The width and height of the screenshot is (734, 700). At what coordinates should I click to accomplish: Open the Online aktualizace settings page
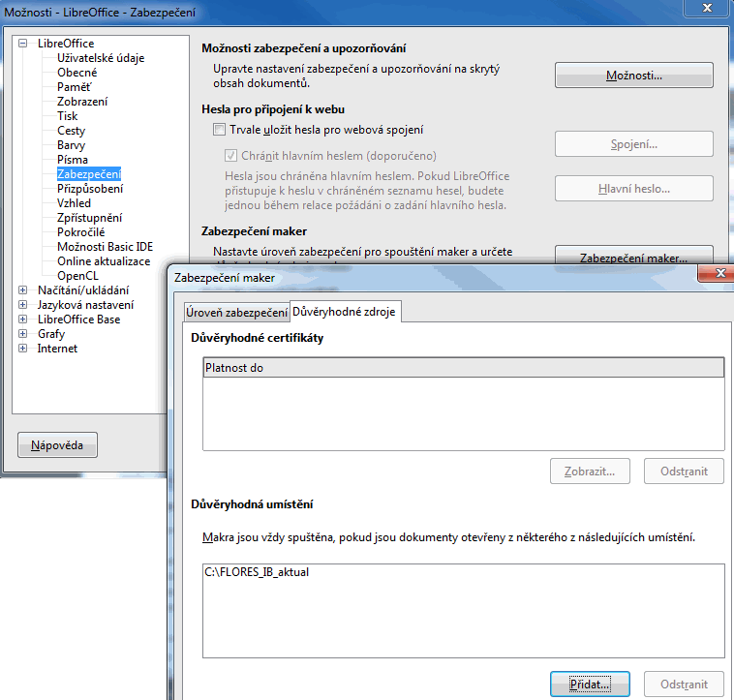tap(104, 261)
